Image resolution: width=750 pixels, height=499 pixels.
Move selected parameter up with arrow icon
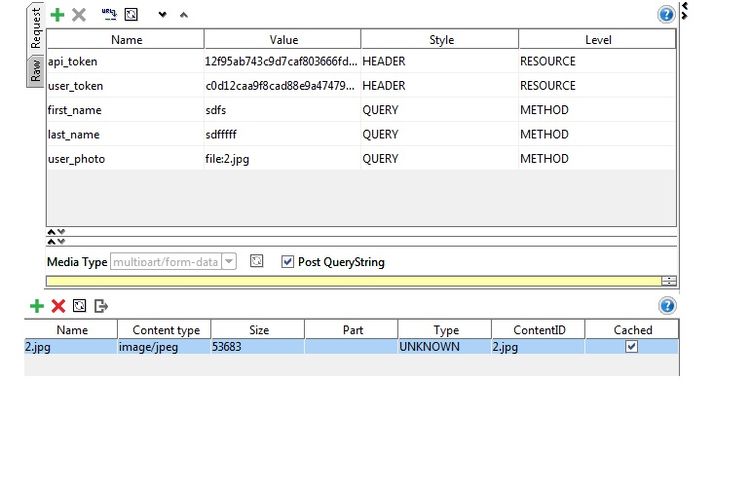pos(183,15)
